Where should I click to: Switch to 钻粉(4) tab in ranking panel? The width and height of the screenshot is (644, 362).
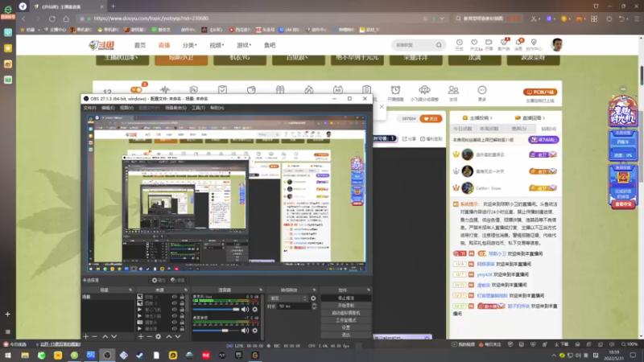click(548, 129)
